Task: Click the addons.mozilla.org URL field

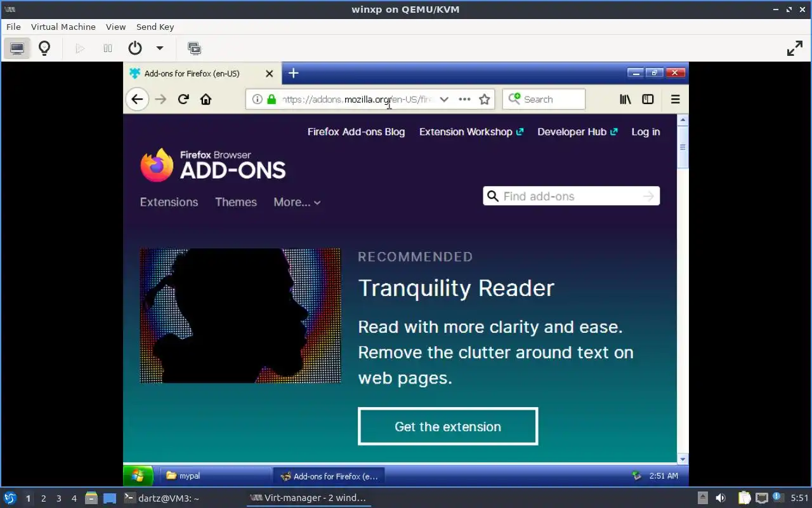Action: [357, 99]
